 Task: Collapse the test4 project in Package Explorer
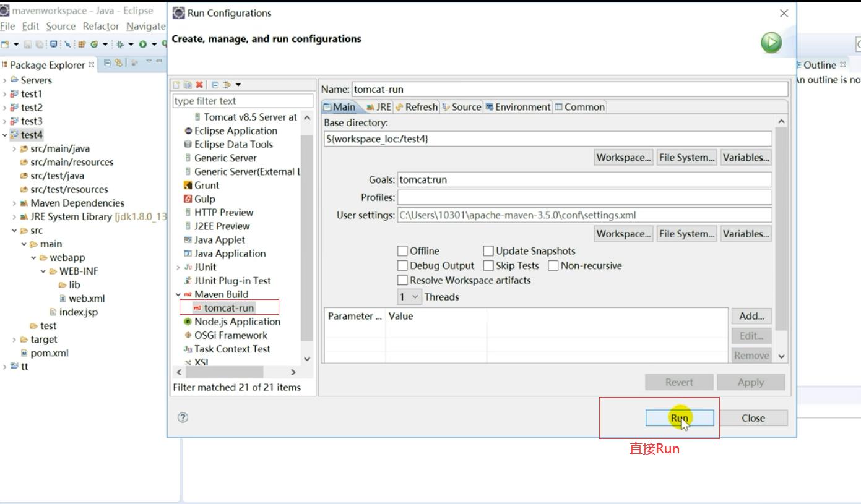point(4,135)
